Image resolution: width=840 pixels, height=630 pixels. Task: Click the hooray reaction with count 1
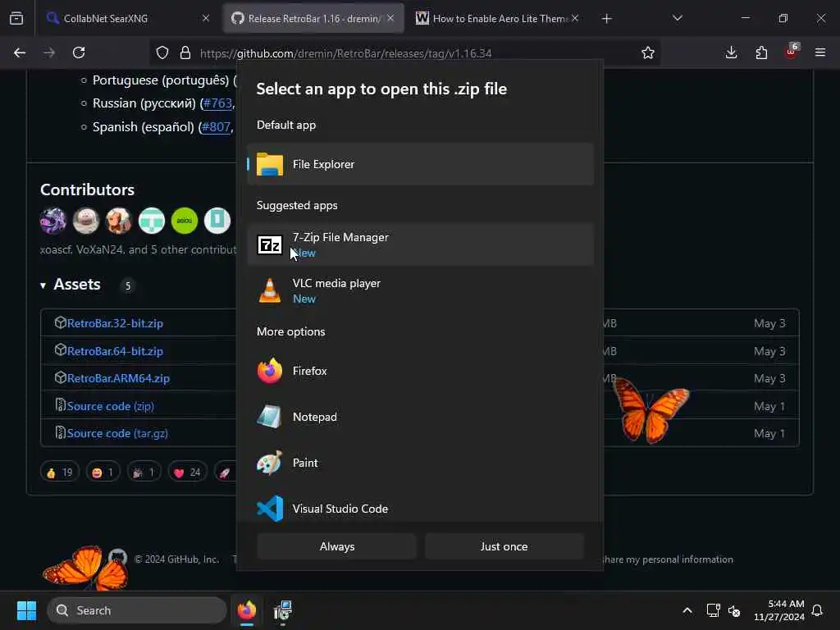144,472
